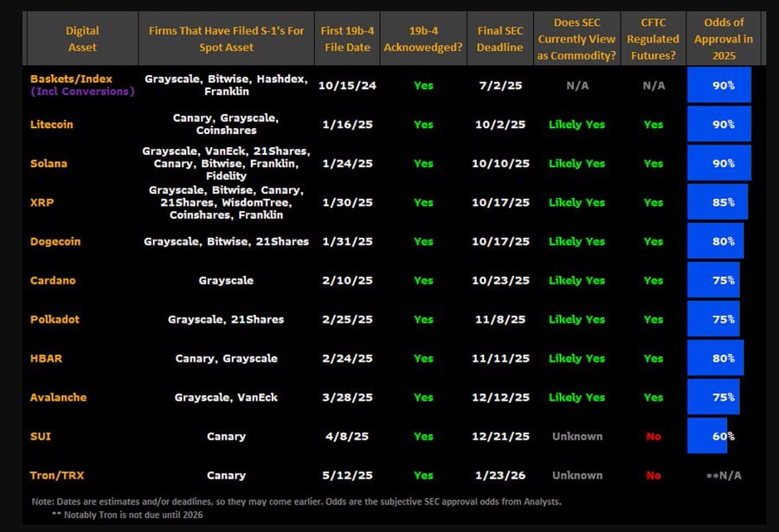The height and width of the screenshot is (532, 779).
Task: Click the **N/A odds cell for Tron/TRX
Action: coord(724,476)
